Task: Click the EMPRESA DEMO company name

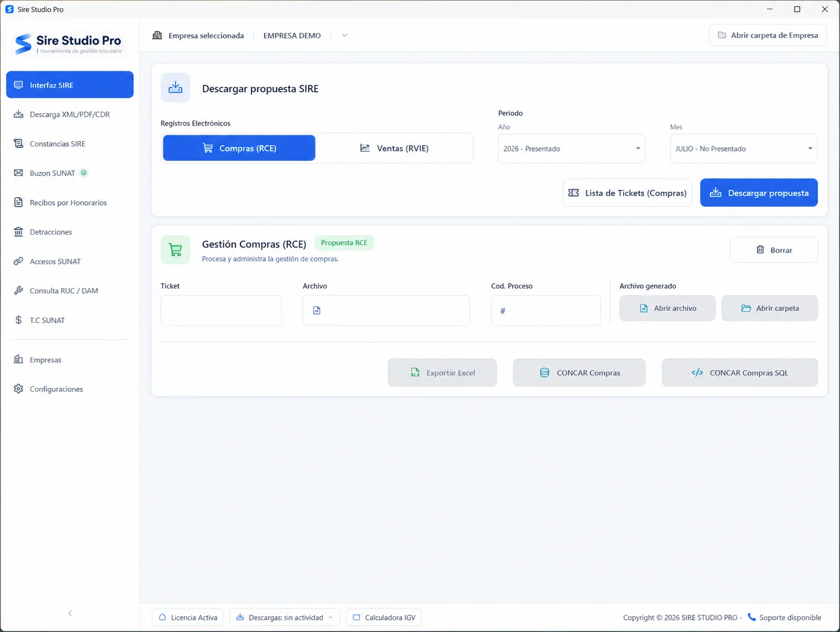Action: (292, 35)
